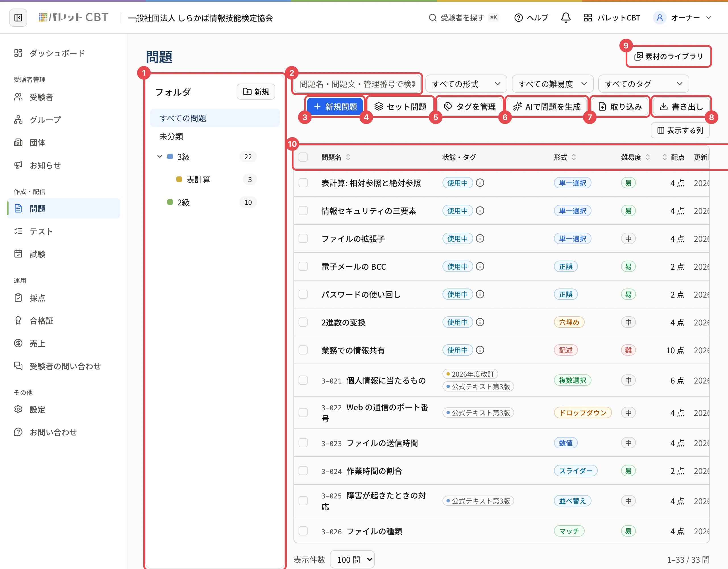Check the box for 3-021 個人情報に当たるもの row

(x=303, y=380)
